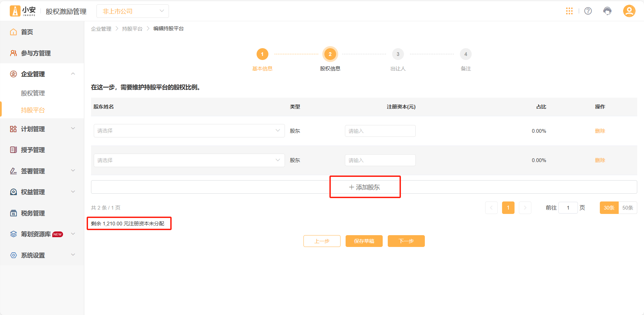Screen dimensions: 644x315
Task: Open the 非上市公司 company type dropdown
Action: [x=133, y=11]
